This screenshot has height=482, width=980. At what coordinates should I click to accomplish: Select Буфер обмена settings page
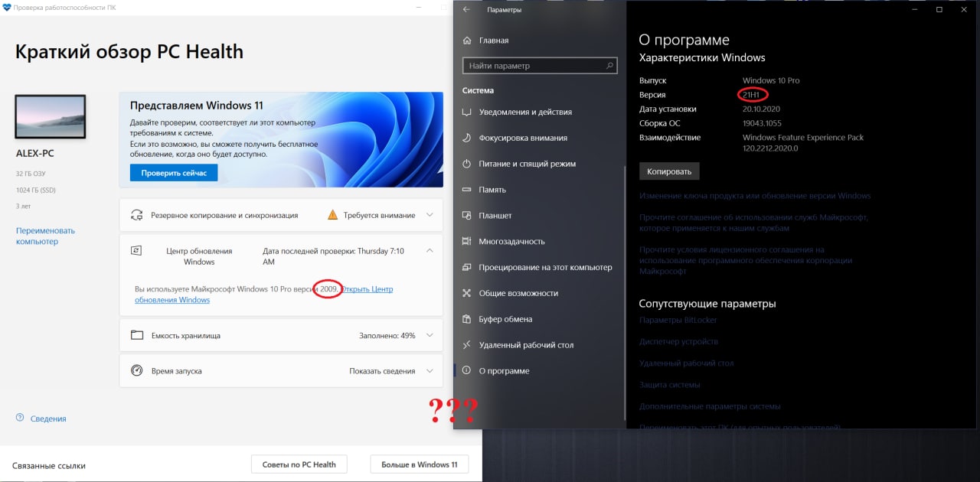pyautogui.click(x=540, y=319)
